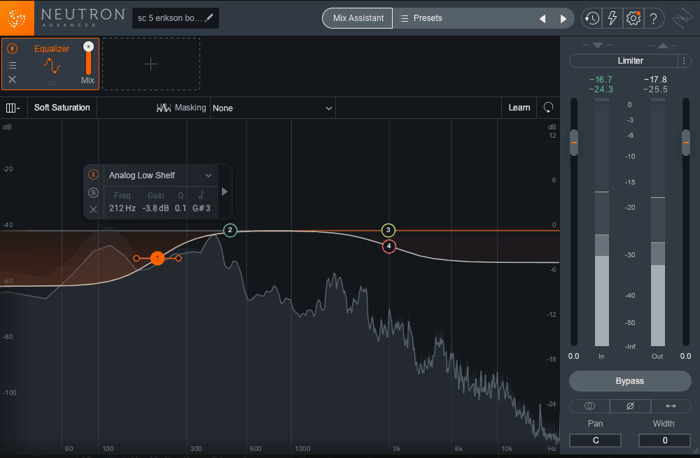Go to next preset arrow

(563, 19)
